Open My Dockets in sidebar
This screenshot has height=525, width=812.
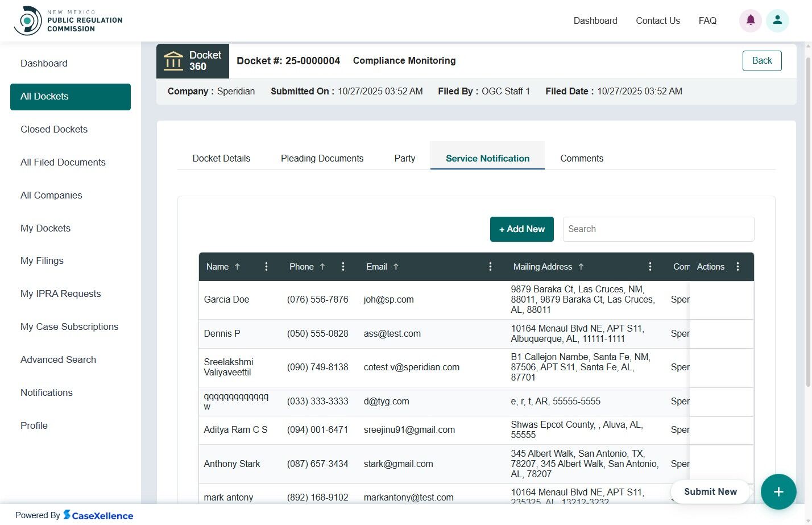tap(45, 229)
